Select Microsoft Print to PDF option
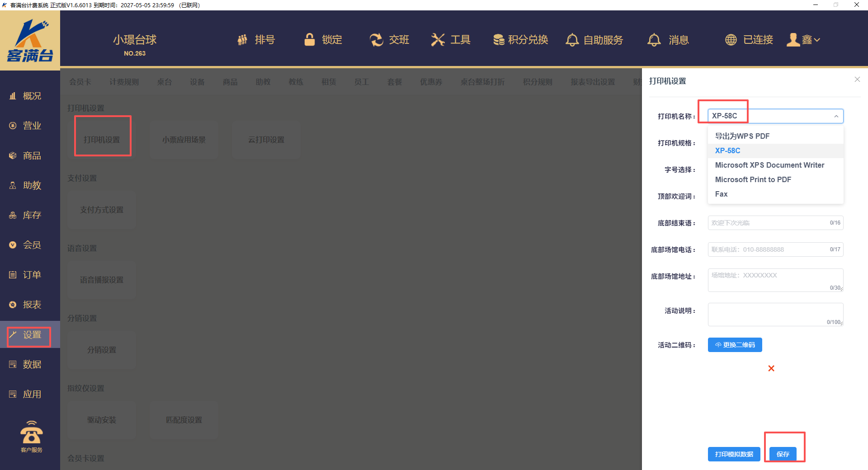 [753, 179]
